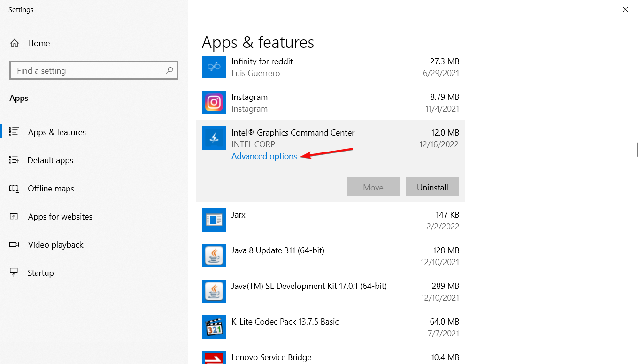Click the Uninstall button

coord(432,187)
